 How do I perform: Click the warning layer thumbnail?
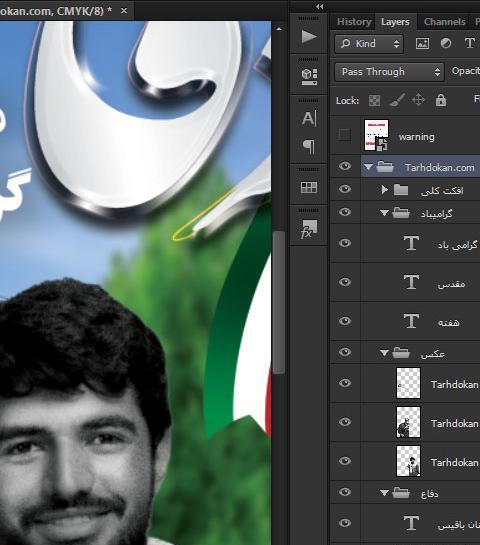tap(376, 135)
